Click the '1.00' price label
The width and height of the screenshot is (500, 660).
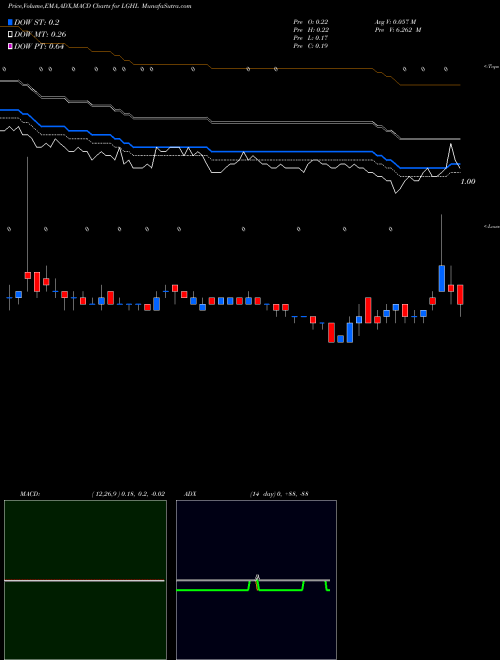point(468,181)
